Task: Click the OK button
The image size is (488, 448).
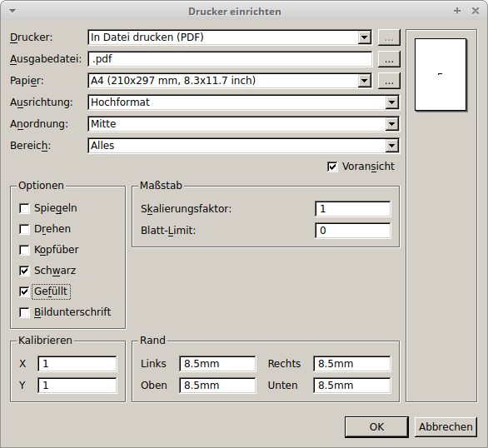Action: tap(376, 427)
